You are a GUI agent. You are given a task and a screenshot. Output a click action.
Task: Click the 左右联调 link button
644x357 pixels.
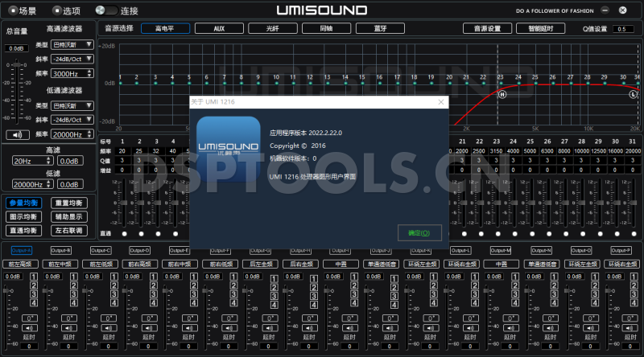click(69, 230)
